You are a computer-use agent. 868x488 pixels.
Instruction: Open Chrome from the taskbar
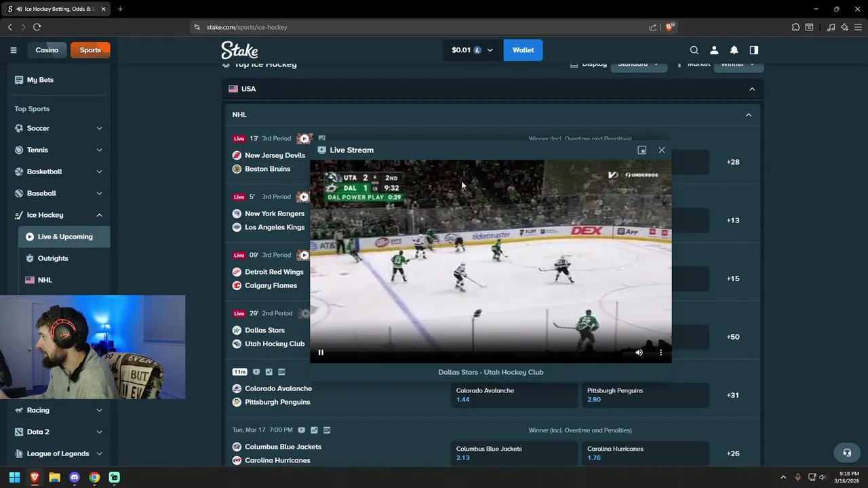pos(94,477)
